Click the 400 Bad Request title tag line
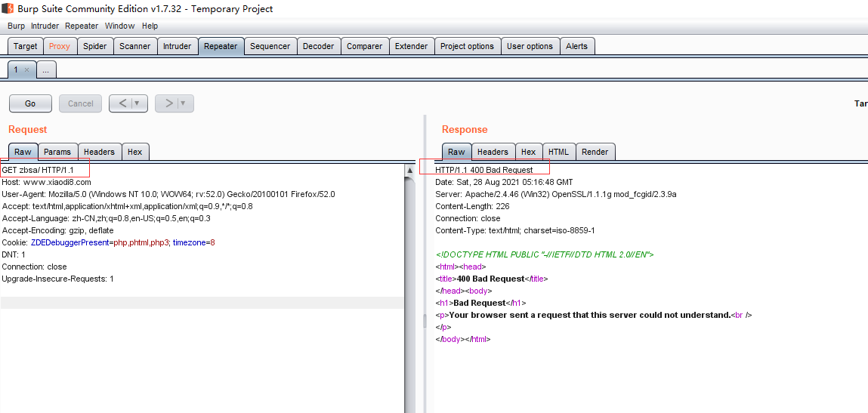Viewport: 868px width, 413px height. (x=492, y=279)
